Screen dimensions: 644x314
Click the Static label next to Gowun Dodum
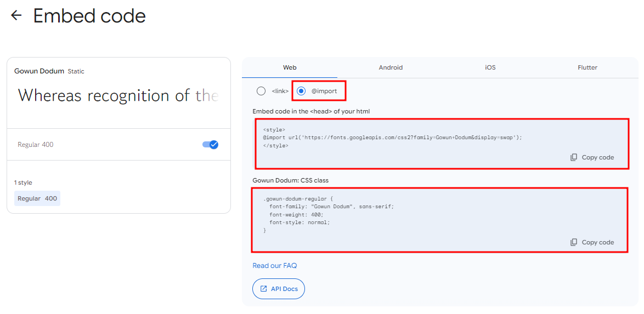point(76,71)
